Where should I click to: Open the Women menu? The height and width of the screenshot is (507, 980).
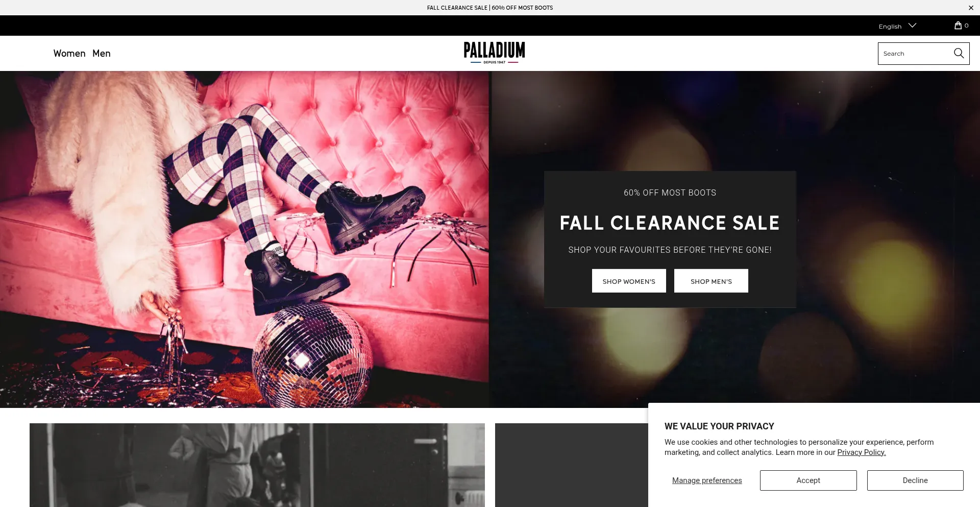69,53
